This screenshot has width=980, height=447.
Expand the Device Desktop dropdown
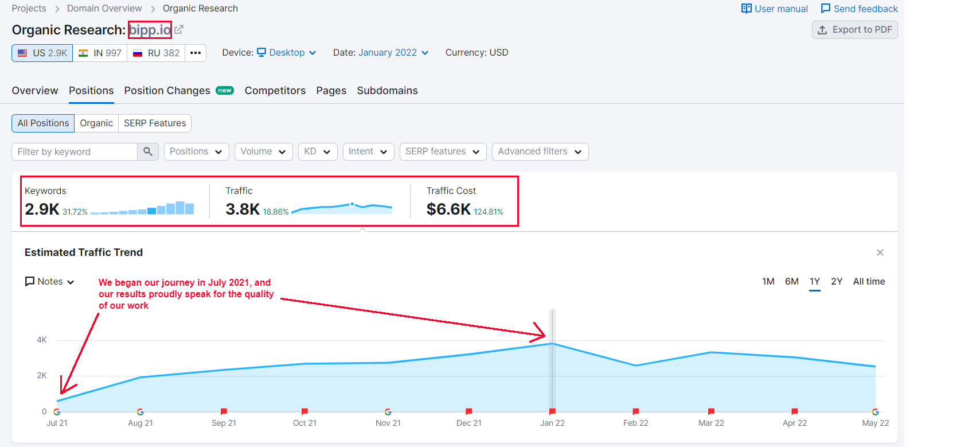click(286, 53)
